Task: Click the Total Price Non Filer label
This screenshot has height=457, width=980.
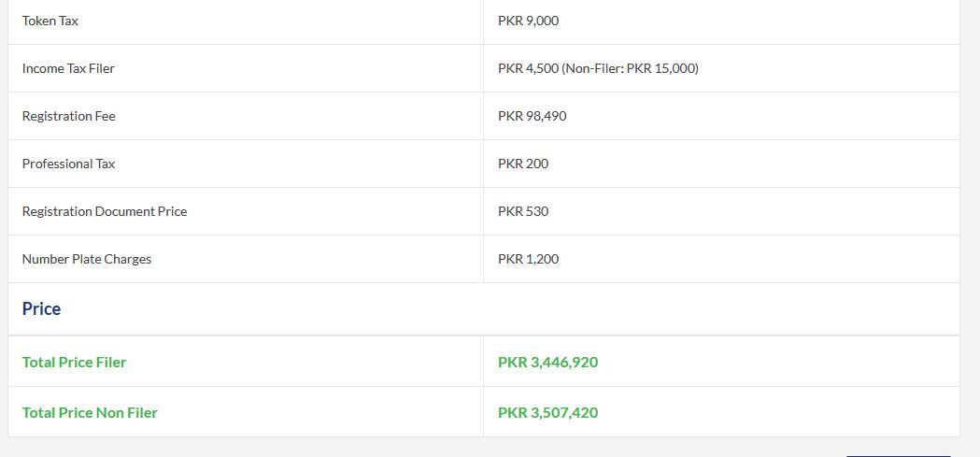Action: 90,413
